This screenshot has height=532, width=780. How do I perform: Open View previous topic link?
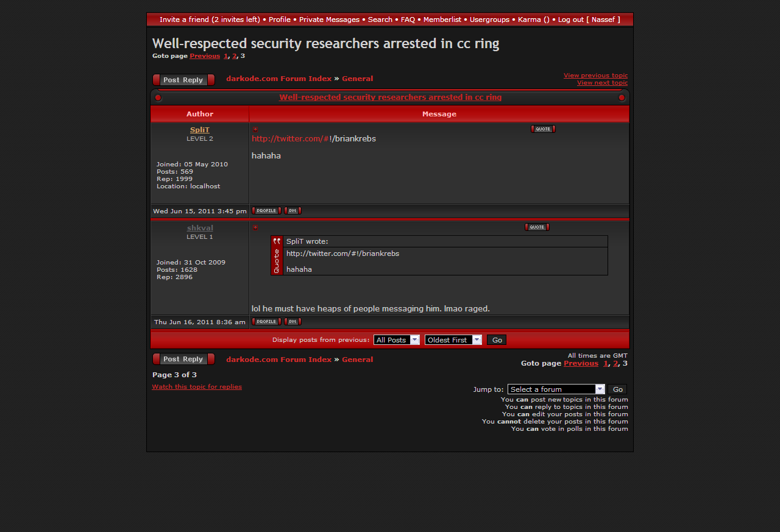(x=595, y=76)
